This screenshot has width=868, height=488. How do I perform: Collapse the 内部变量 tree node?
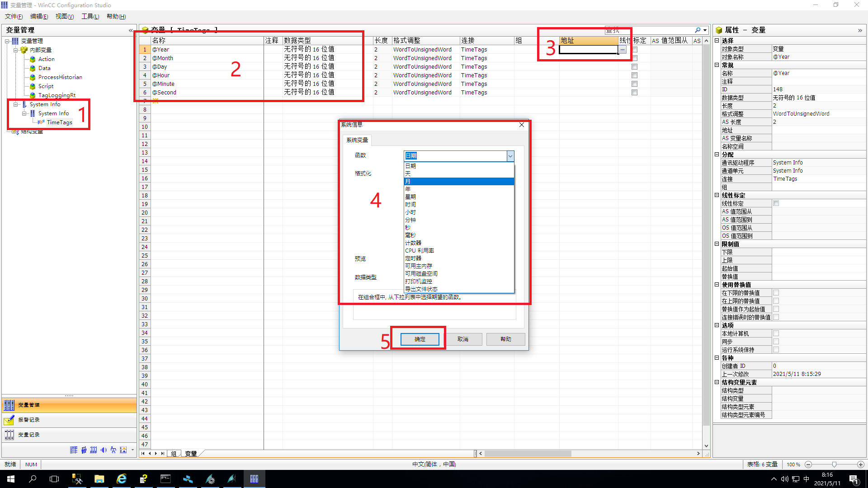16,50
